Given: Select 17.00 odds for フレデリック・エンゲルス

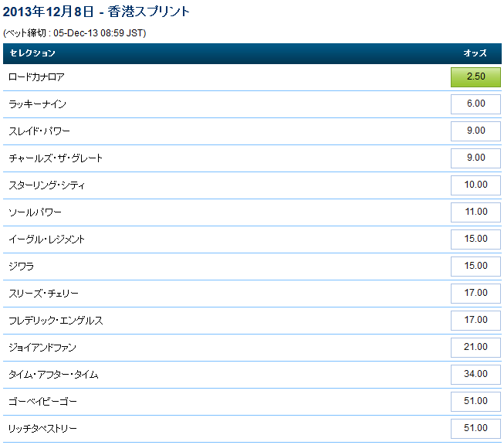Looking at the screenshot, I should (x=475, y=320).
